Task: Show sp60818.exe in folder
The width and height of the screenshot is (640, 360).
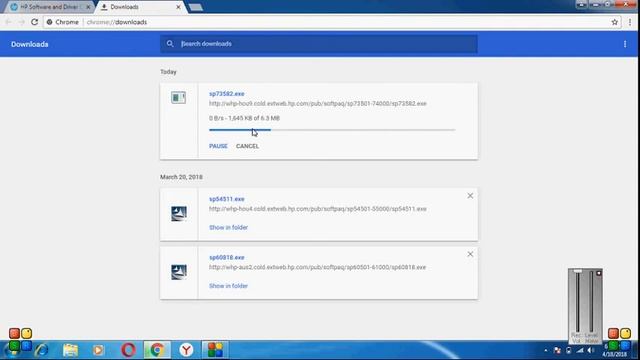Action: click(x=228, y=286)
